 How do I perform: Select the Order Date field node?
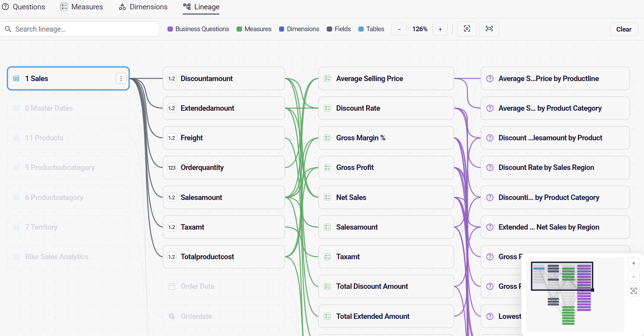(224, 286)
